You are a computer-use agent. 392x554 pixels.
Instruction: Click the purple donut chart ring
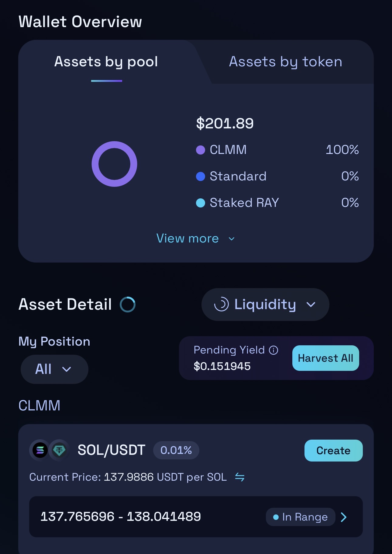tap(115, 143)
